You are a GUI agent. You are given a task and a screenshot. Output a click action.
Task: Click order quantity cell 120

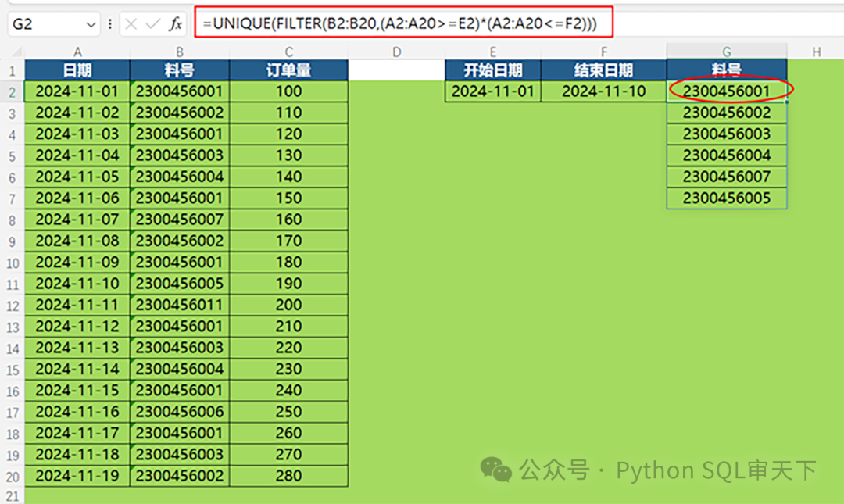click(x=289, y=134)
